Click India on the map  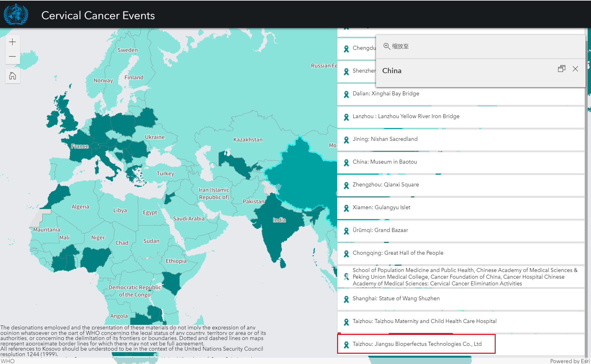[279, 220]
